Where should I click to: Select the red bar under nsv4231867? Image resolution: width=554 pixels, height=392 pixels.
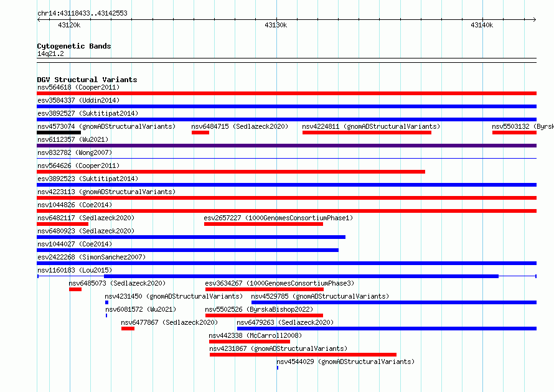point(303,355)
